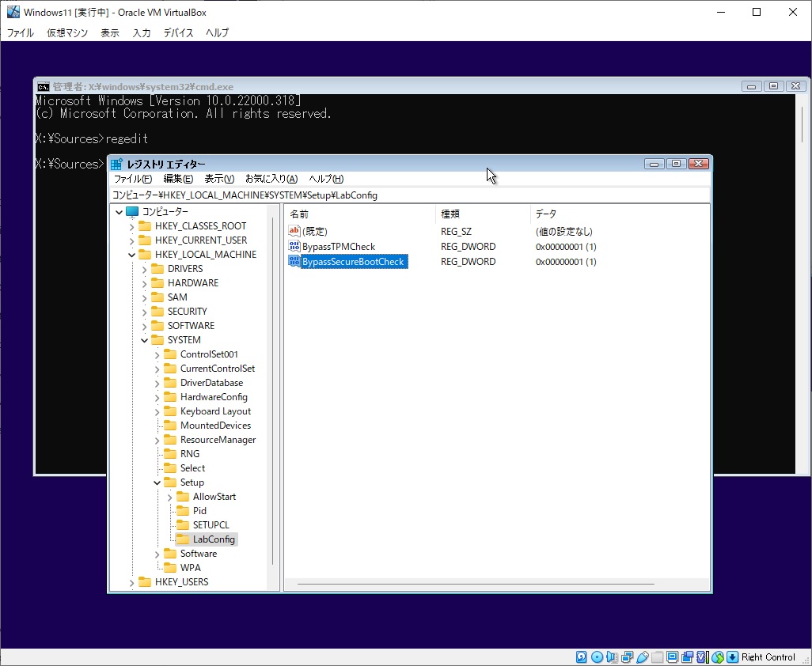The height and width of the screenshot is (666, 812).
Task: Click the LabConfig folder icon
Action: click(183, 539)
